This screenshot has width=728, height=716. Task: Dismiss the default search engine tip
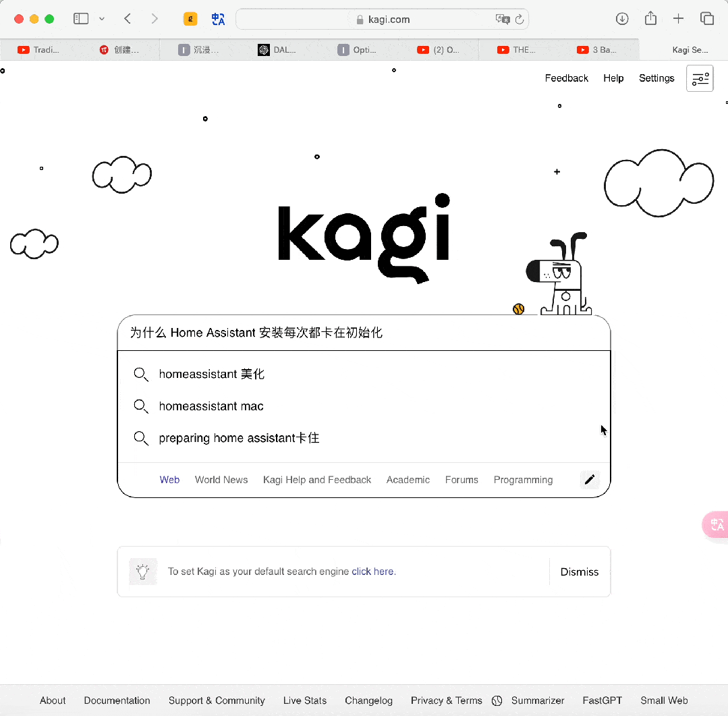(580, 572)
